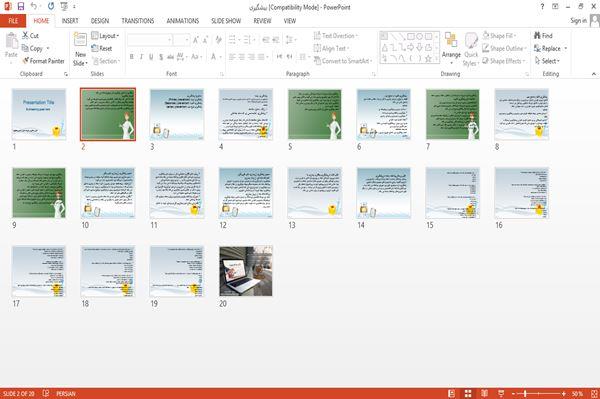This screenshot has width=600, height=399.
Task: Start the slide show from the beginning
Action: [64, 7]
